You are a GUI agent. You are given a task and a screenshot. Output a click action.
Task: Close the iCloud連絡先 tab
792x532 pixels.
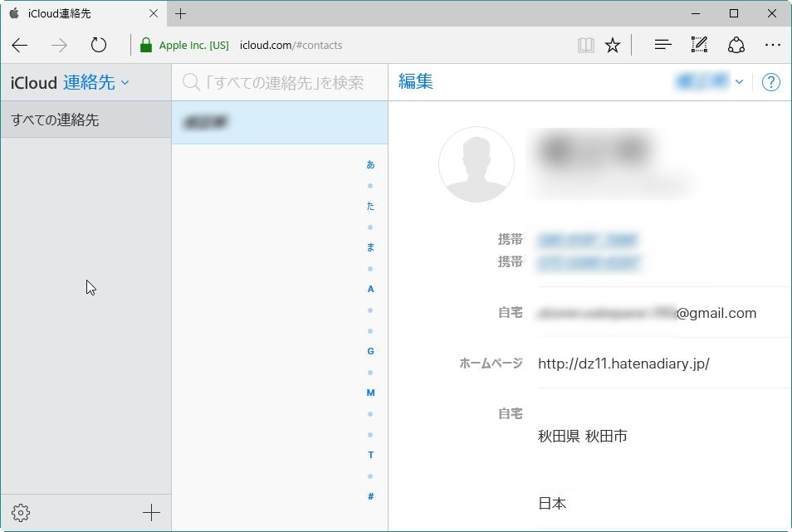coord(154,13)
